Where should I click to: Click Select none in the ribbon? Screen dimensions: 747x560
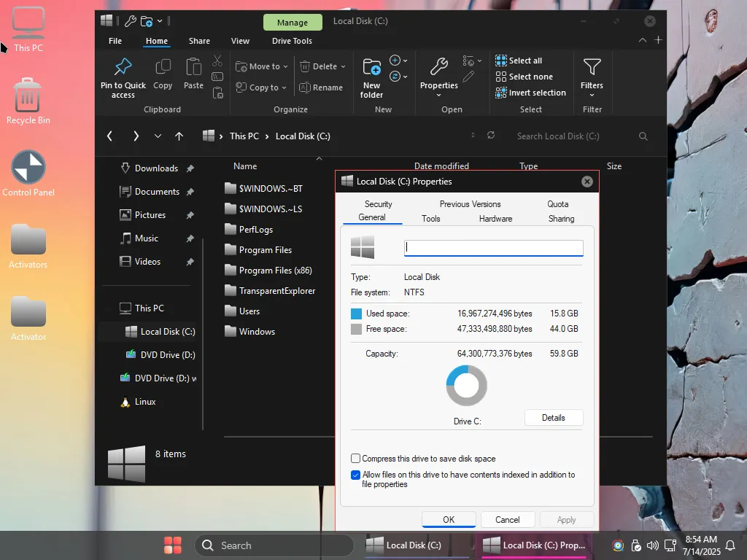pyautogui.click(x=524, y=77)
